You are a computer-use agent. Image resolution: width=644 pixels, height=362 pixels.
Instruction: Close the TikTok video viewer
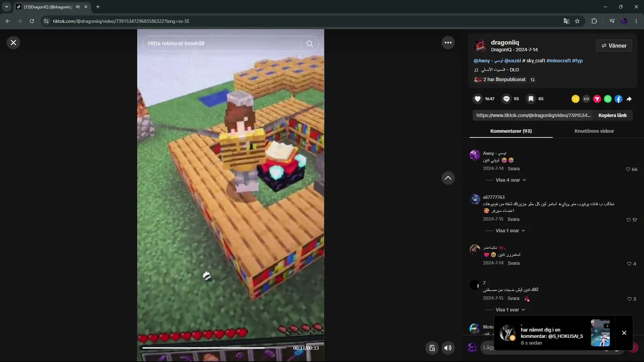[x=14, y=43]
